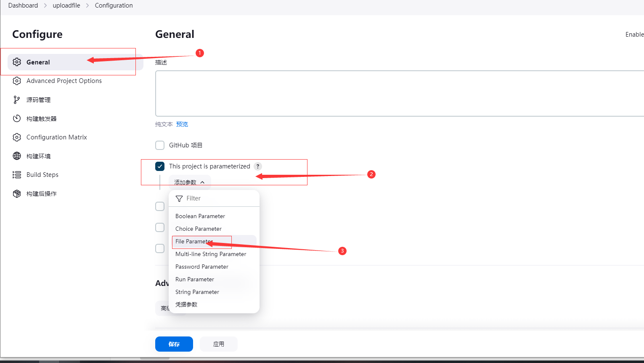The image size is (644, 363).
Task: Collapse the 添加参数 dropdown
Action: (x=190, y=182)
